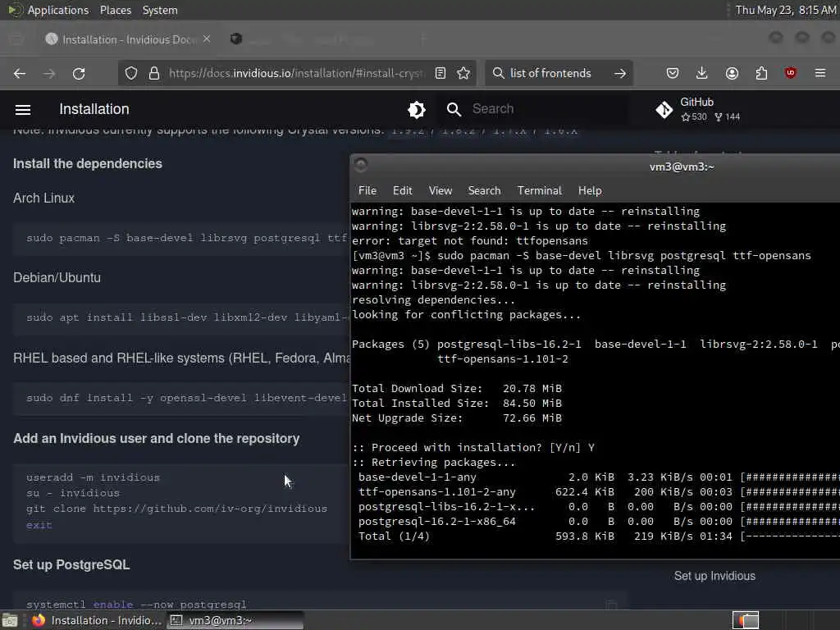Click the 'Set up PostgreSQL' heading
This screenshot has width=840, height=630.
click(71, 564)
